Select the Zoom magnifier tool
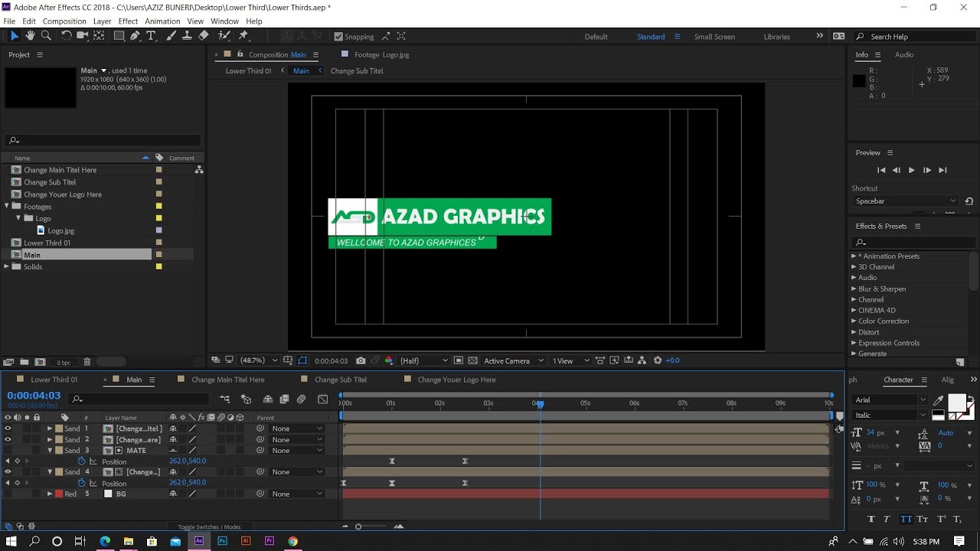Viewport: 980px width, 551px height. (46, 36)
